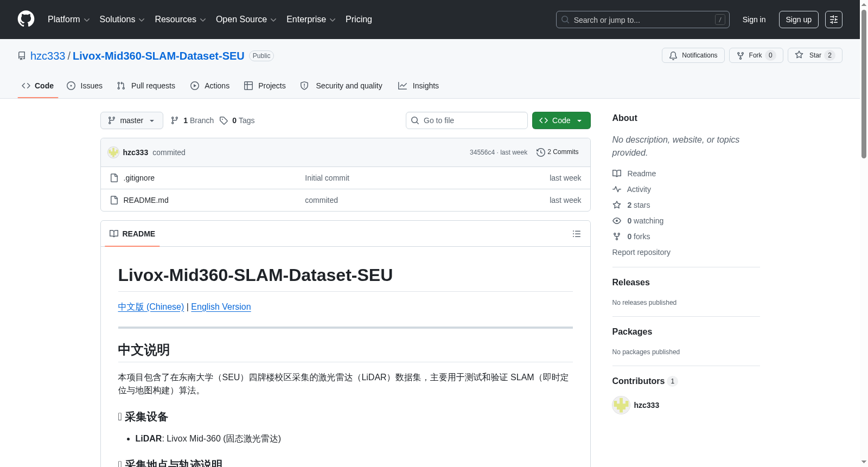Open the Actions tab

coord(210,86)
